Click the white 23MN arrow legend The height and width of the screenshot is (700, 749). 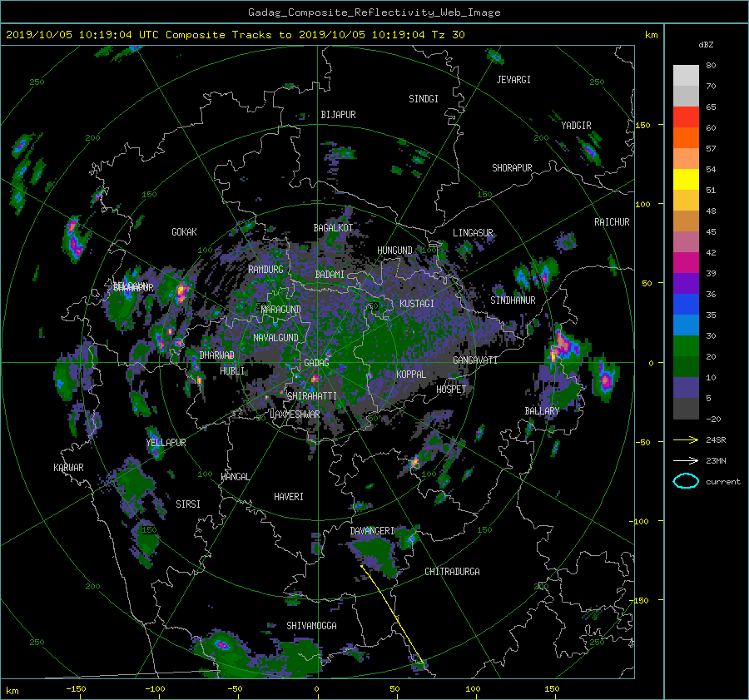click(x=686, y=460)
